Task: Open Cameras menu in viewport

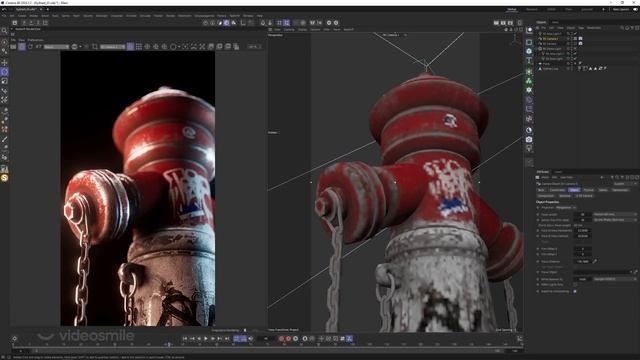Action: 289,29
